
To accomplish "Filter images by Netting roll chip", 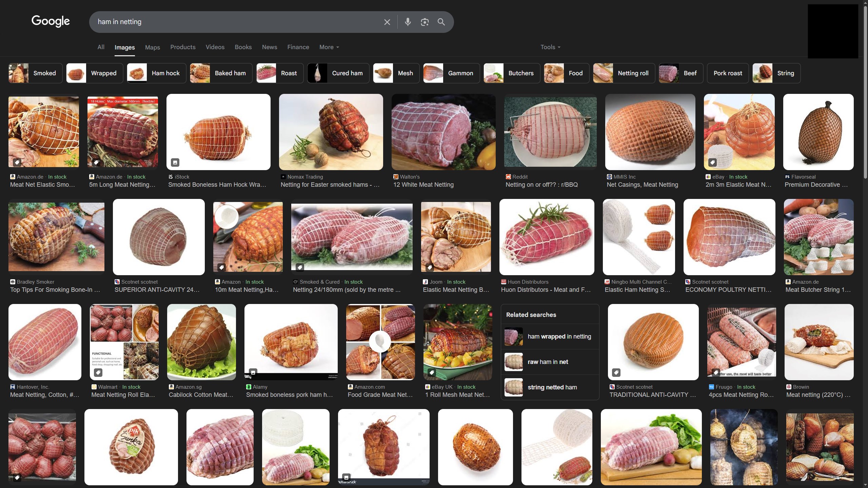I will tap(624, 73).
